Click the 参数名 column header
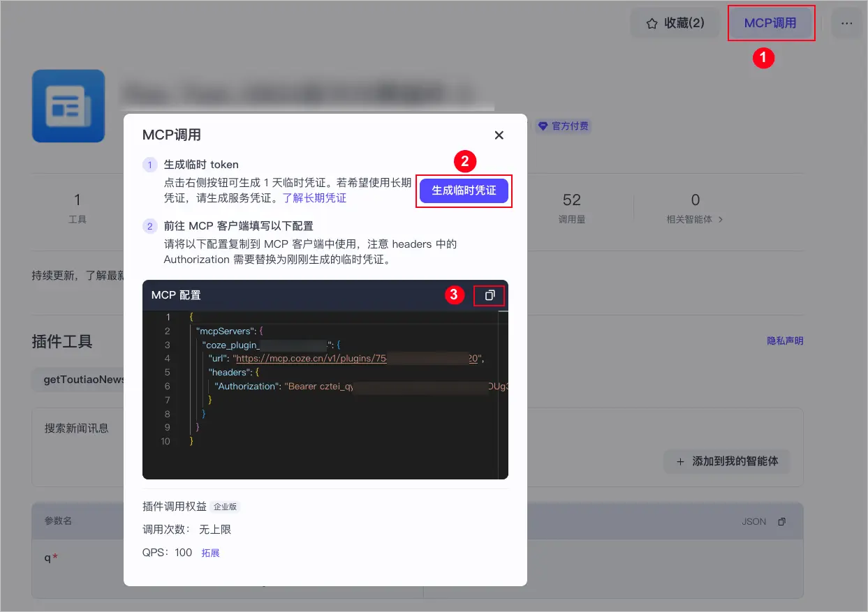The height and width of the screenshot is (612, 868). click(x=58, y=521)
